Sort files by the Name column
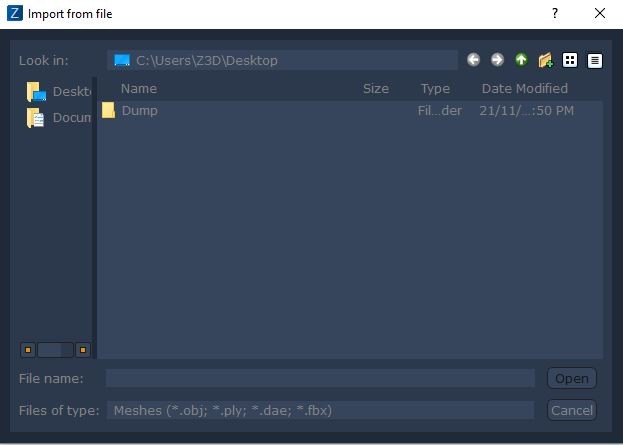The width and height of the screenshot is (623, 445). point(139,88)
